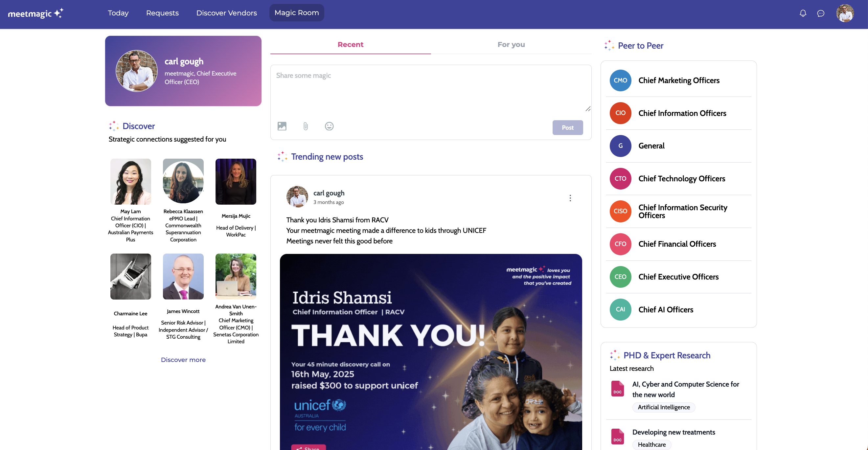
Task: Click the name 'James Wincott'
Action: [x=183, y=311]
